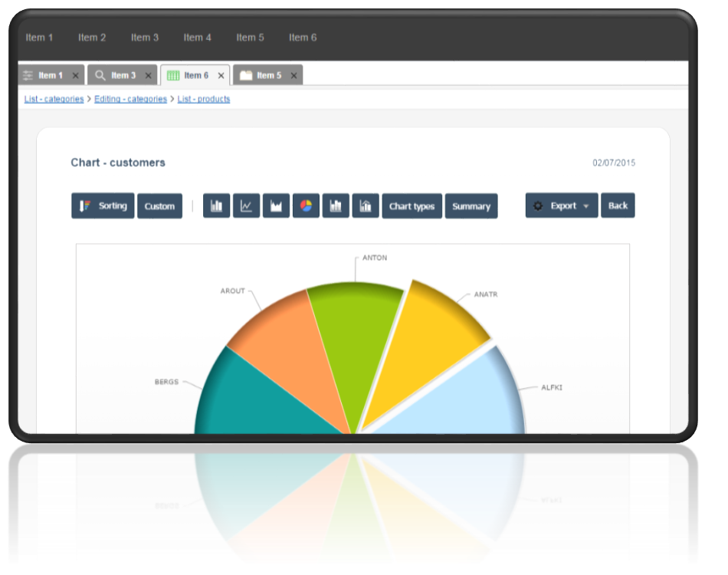
Task: Open Item 3 in the top menu bar
Action: pos(145,38)
